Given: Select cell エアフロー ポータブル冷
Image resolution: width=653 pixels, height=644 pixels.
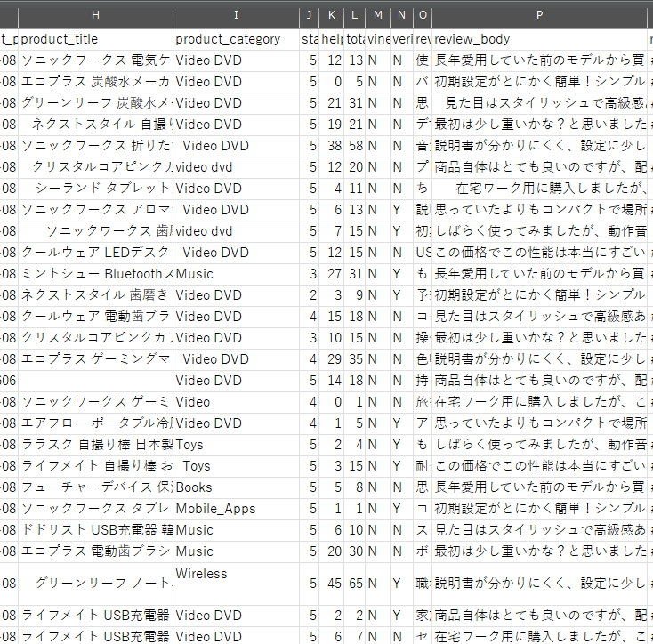Looking at the screenshot, I should pos(95,423).
